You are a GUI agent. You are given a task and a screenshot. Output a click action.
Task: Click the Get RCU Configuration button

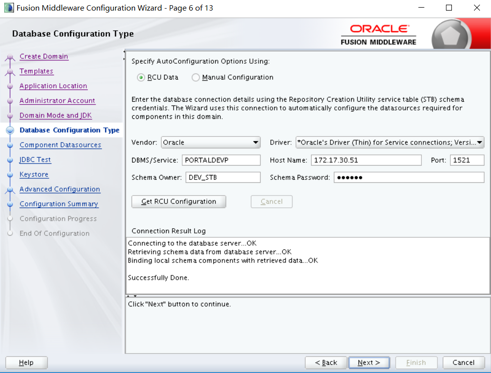coord(179,202)
